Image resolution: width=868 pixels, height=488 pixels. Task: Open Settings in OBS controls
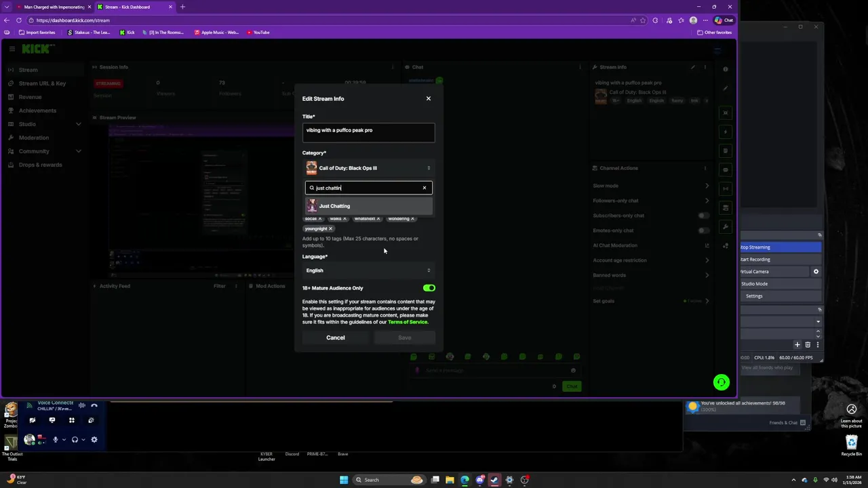coord(780,296)
